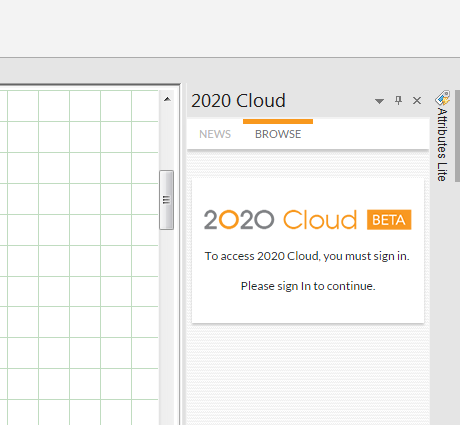
Task: Close the 2020 Cloud panel
Action: (417, 100)
